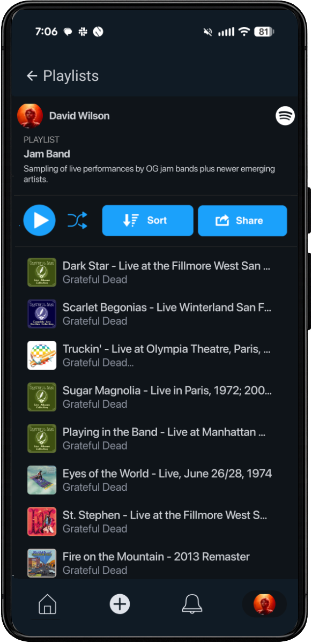Tap the plus create button

pos(120,604)
